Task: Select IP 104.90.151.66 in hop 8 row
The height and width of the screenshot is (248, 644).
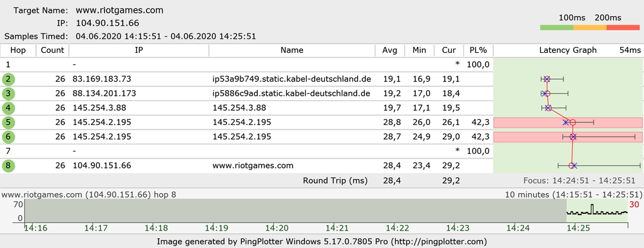Action: coord(102,166)
